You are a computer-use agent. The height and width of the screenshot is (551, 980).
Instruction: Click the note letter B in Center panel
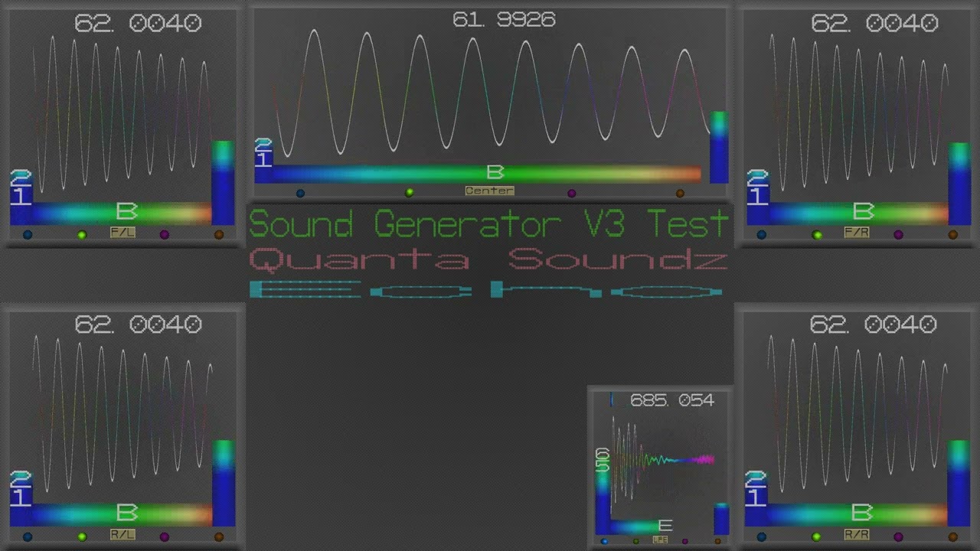[495, 172]
